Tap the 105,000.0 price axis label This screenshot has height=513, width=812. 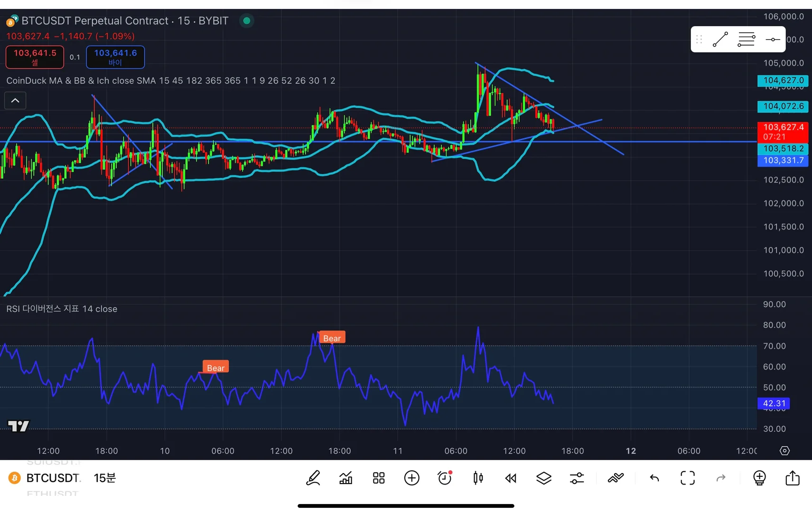pyautogui.click(x=784, y=63)
